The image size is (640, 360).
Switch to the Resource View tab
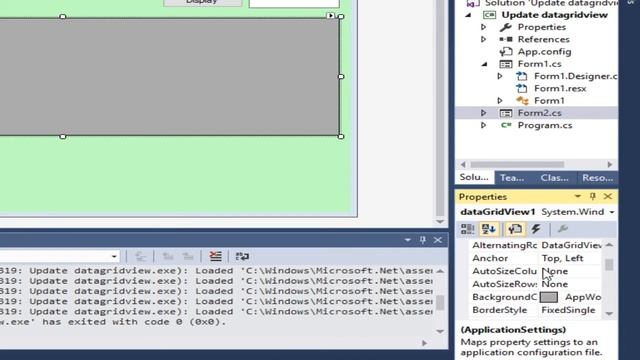click(x=597, y=178)
